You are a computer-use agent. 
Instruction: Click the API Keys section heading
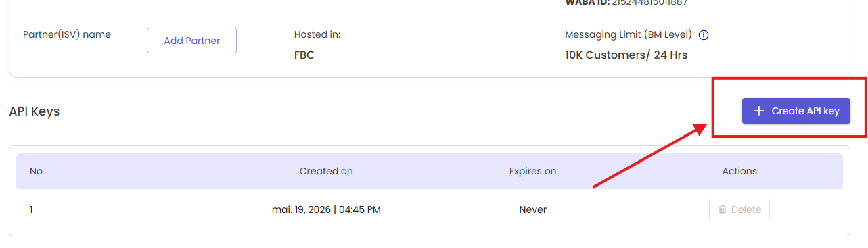35,111
